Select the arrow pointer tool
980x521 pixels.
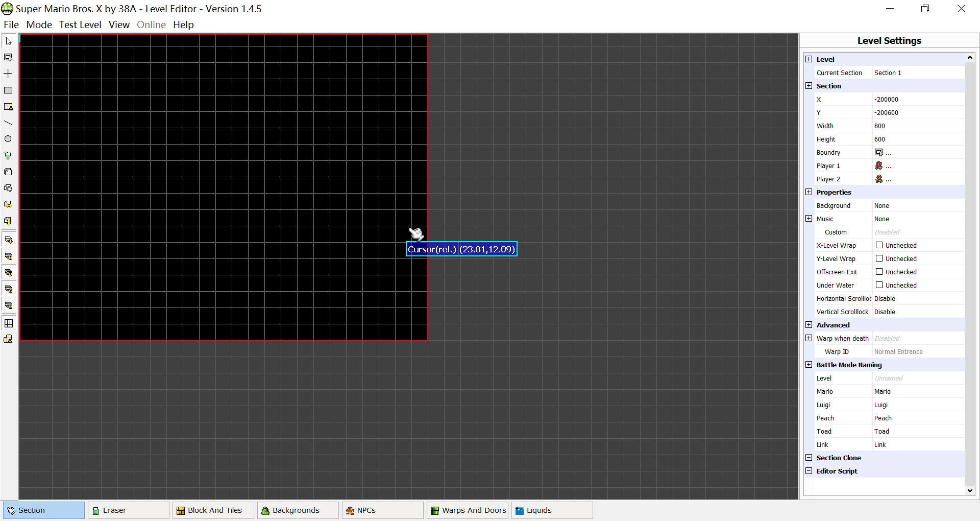tap(9, 41)
